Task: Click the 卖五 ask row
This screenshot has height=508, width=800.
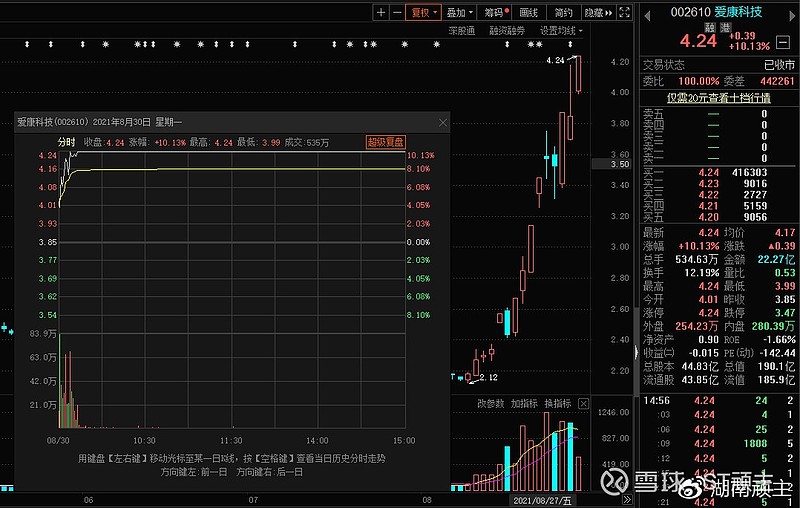Action: pos(718,113)
